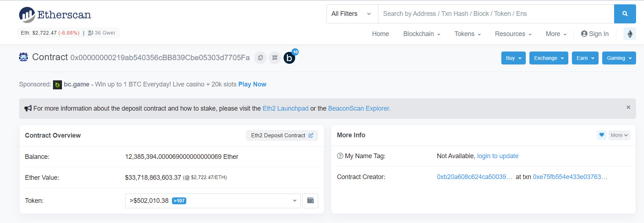644x223 pixels.
Task: Go to the Home page
Action: click(380, 34)
